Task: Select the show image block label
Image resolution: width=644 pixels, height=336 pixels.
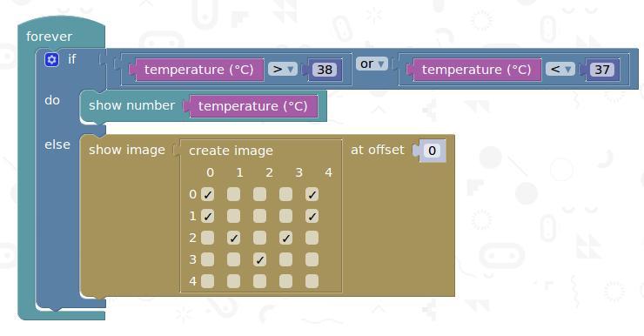Action: tap(127, 150)
